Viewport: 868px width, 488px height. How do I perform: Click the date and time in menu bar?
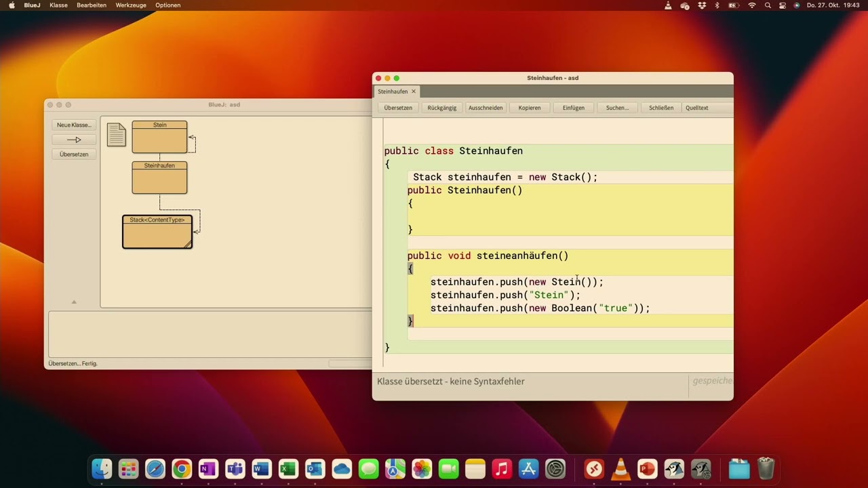[833, 5]
